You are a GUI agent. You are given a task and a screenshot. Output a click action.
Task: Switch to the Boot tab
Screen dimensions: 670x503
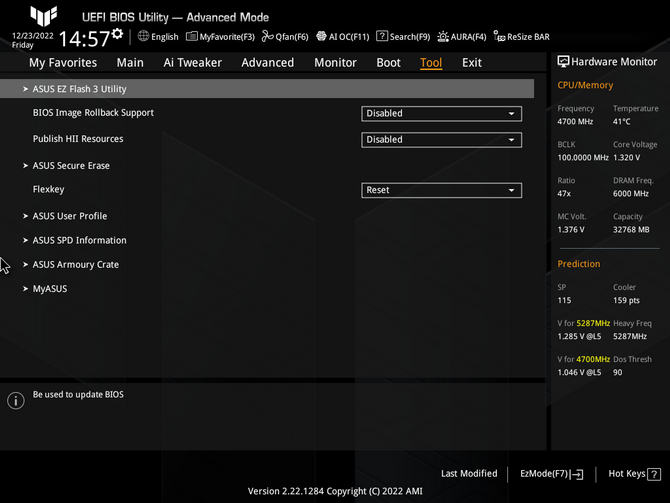388,62
